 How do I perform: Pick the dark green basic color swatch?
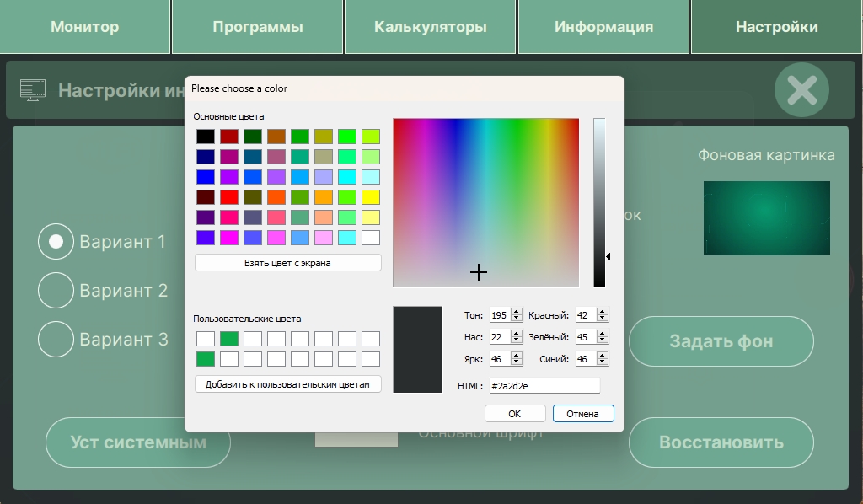[x=253, y=136]
